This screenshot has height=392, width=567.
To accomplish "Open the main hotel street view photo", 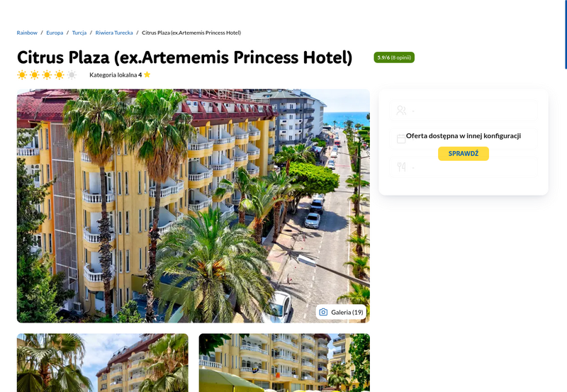I will point(193,206).
